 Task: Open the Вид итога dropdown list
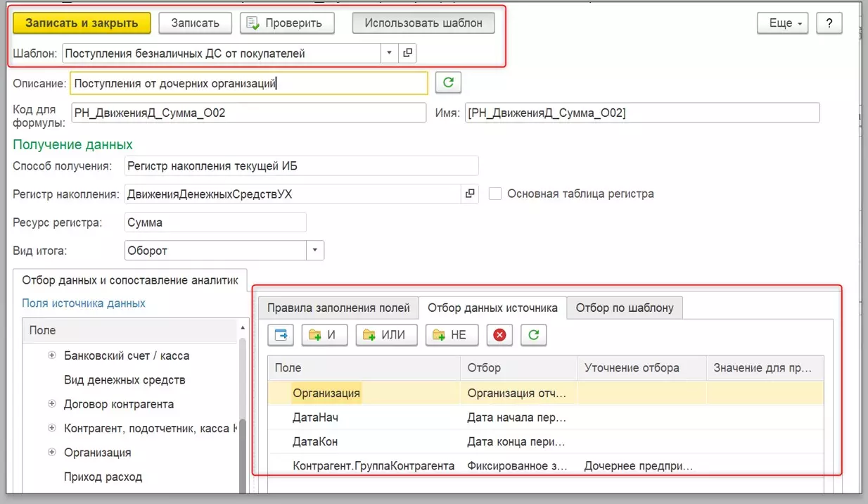[315, 250]
